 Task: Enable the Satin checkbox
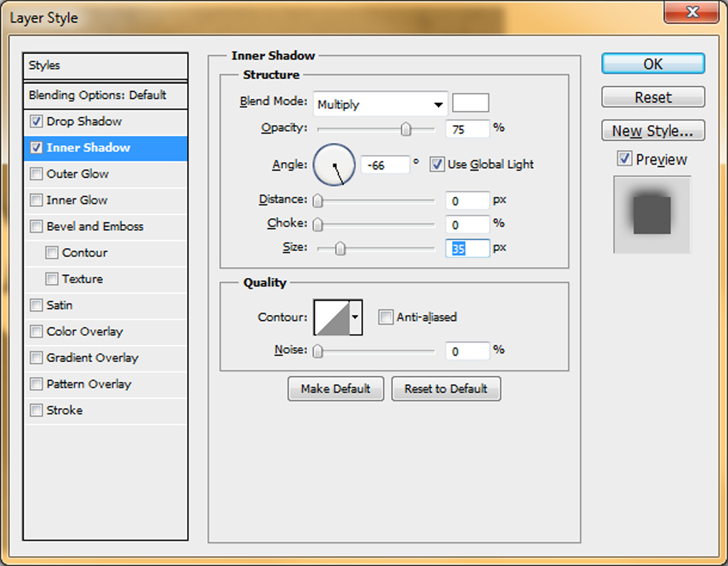[x=36, y=305]
